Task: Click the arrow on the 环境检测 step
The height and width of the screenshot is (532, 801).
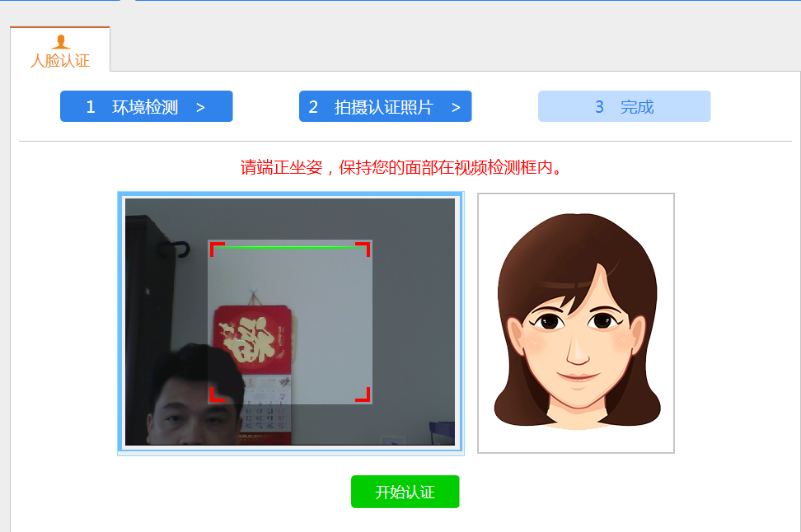Action: click(200, 107)
